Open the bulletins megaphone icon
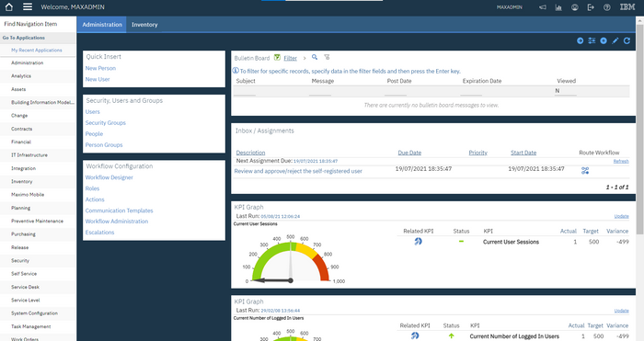Image resolution: width=644 pixels, height=341 pixels. coord(543,7)
